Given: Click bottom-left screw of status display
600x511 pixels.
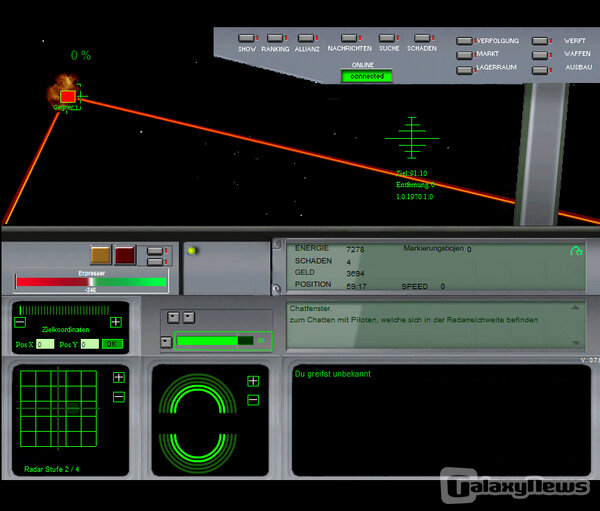Looking at the screenshot, I should pos(276,289).
